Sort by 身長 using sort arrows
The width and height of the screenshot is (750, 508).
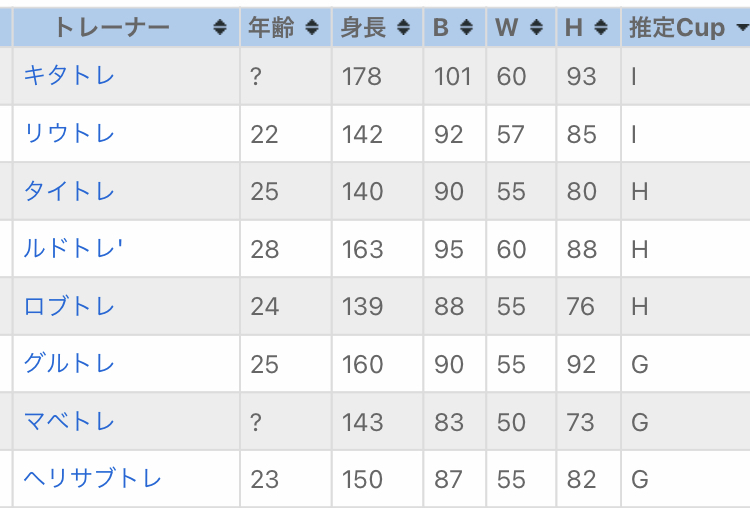(403, 28)
